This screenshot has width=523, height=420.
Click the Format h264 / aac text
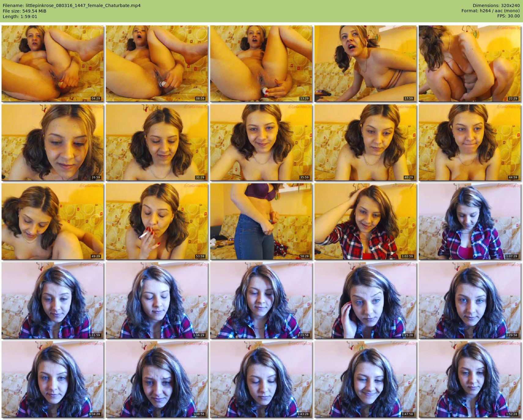pyautogui.click(x=491, y=11)
